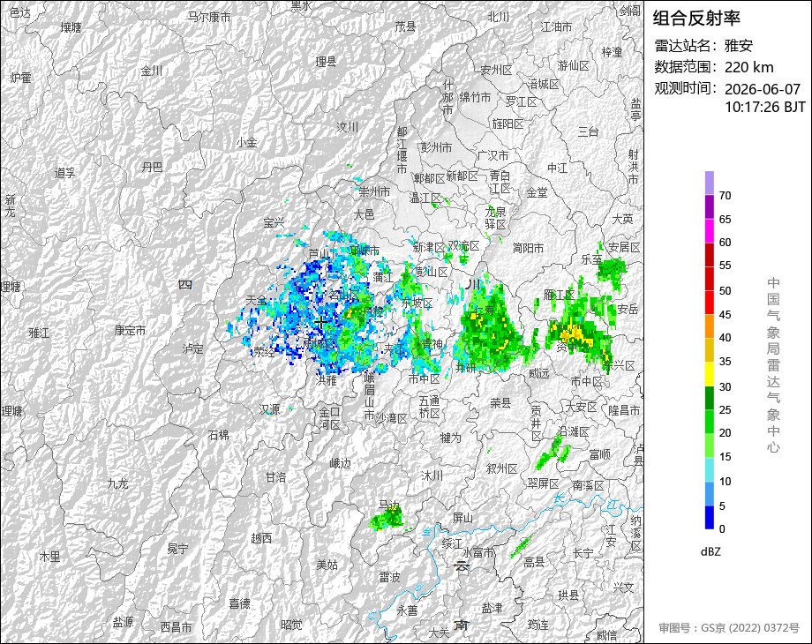
Task: Click the 江油市 map label
Action: pos(556,26)
